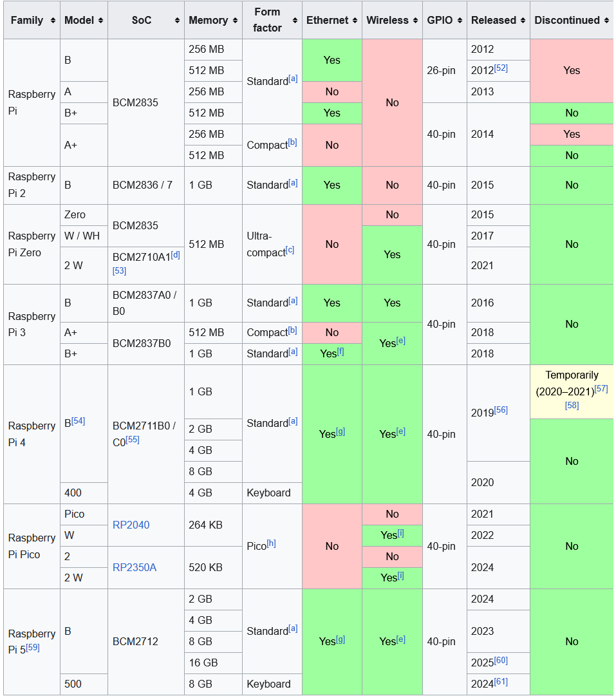The image size is (616, 696).
Task: Click the SoC column sort arrows
Action: pyautogui.click(x=177, y=21)
